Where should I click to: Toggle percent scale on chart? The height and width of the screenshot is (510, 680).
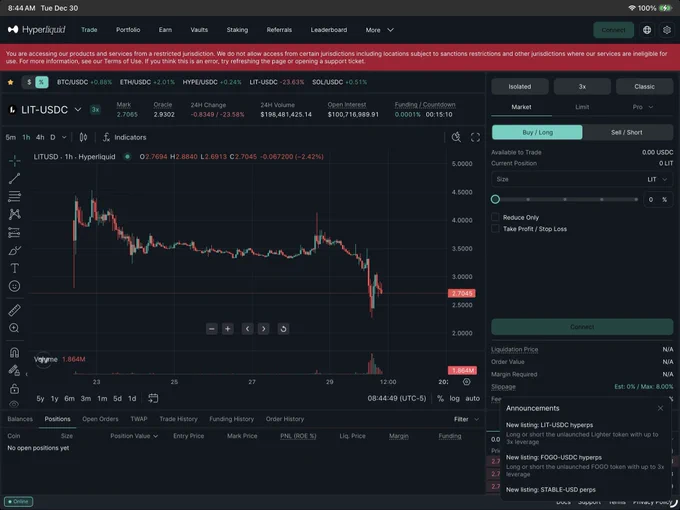point(440,398)
